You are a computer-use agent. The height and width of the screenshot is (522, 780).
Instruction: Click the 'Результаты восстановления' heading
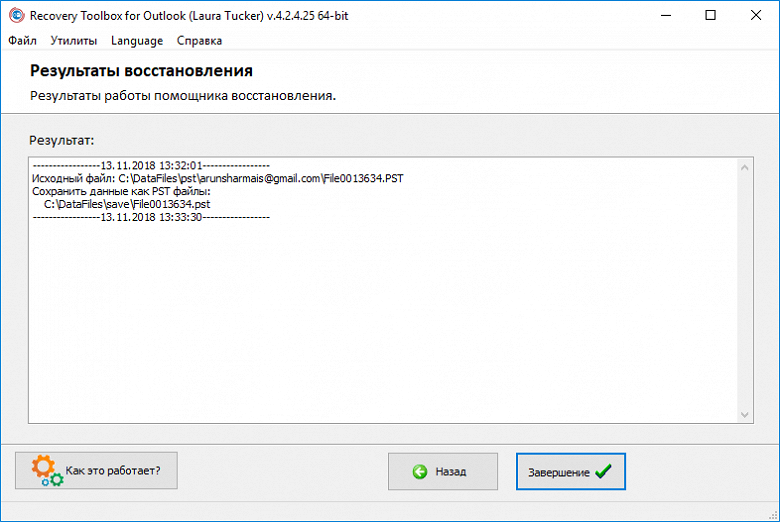[141, 71]
